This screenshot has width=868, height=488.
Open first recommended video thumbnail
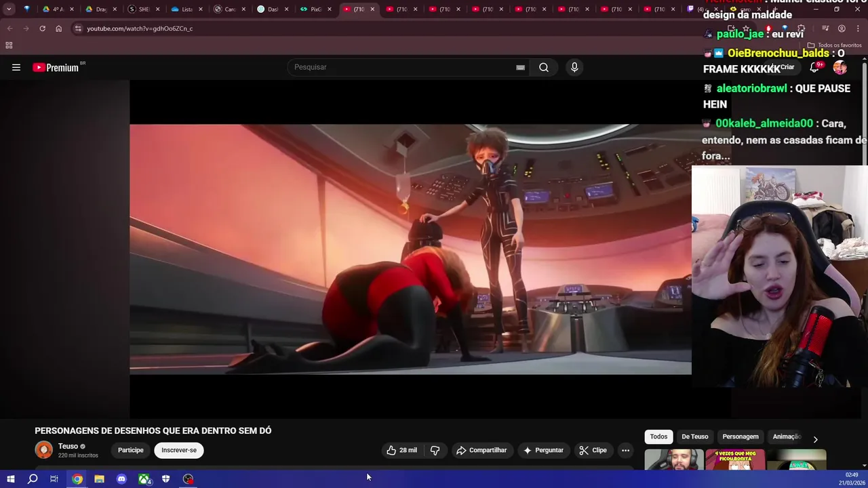click(673, 460)
